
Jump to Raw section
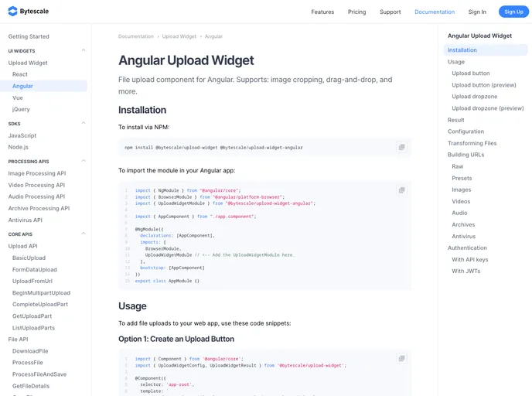[457, 166]
